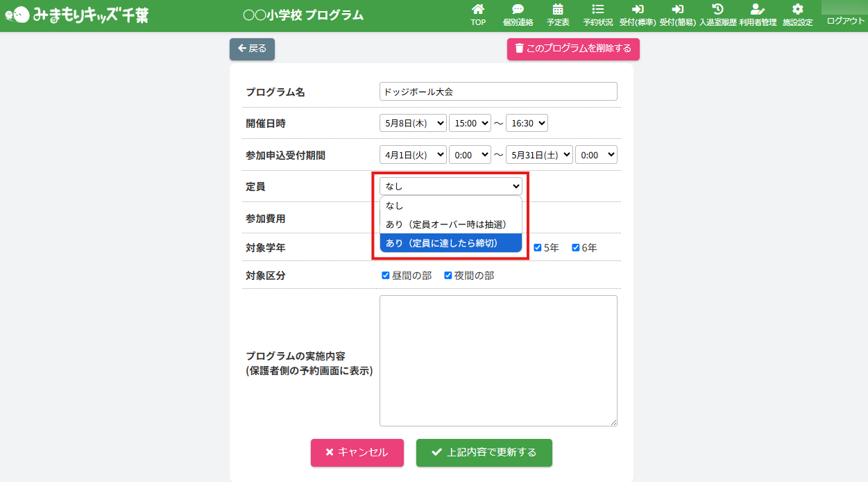Open 受付(標準) sign-in icon
Viewport: 868px width, 482px height.
tap(638, 10)
